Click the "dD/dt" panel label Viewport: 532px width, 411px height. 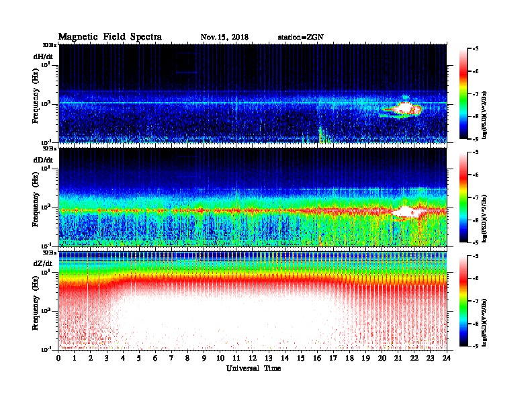tap(43, 160)
